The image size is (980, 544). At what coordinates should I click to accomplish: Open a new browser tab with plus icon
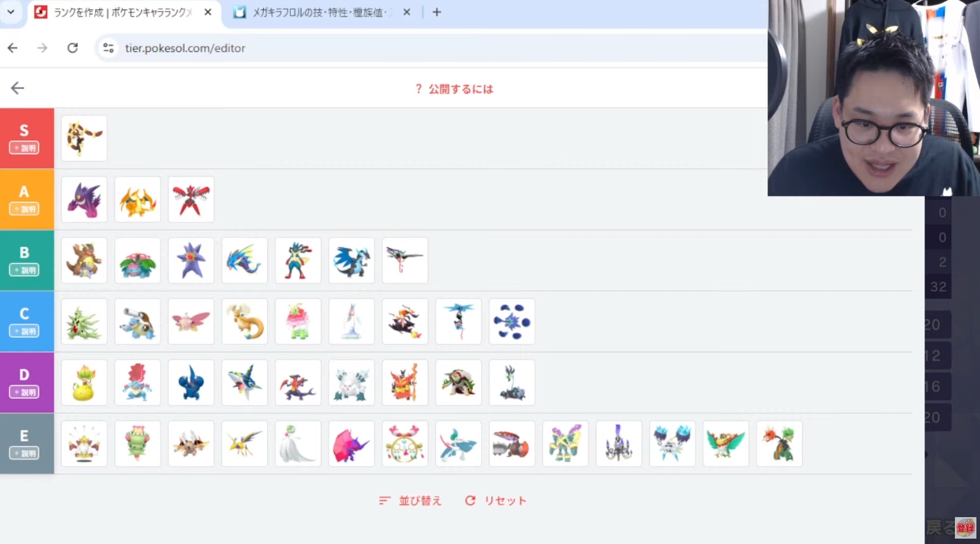coord(437,12)
